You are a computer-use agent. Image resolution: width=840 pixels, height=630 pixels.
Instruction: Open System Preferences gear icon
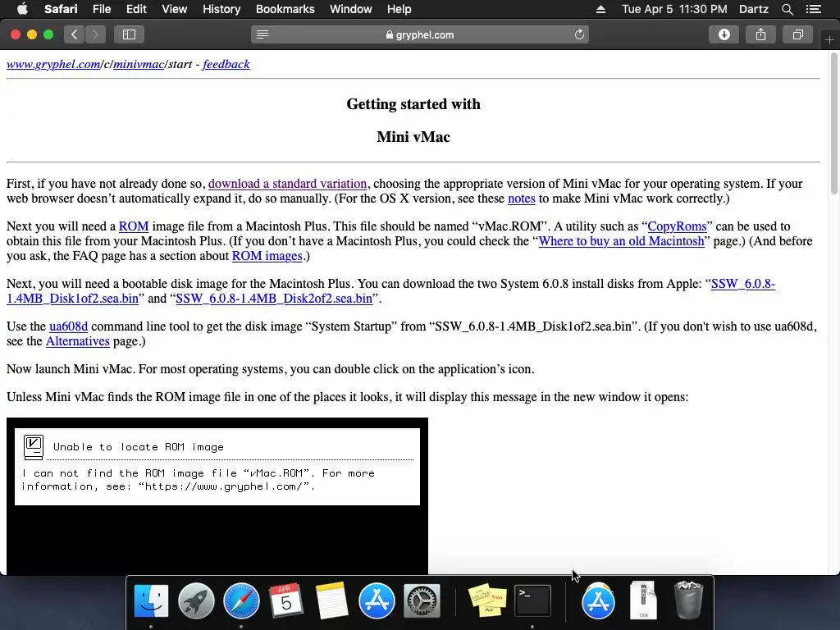click(422, 601)
